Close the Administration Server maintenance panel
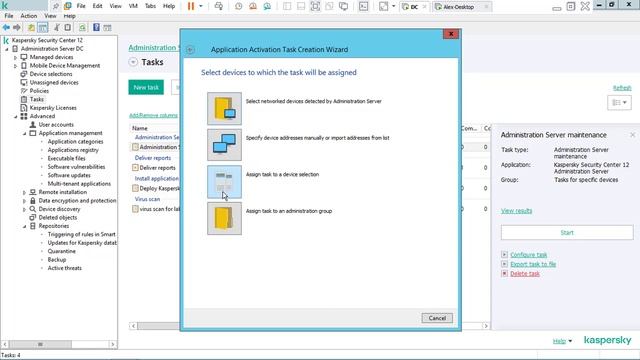Viewport: 640px width, 360px height. click(632, 135)
